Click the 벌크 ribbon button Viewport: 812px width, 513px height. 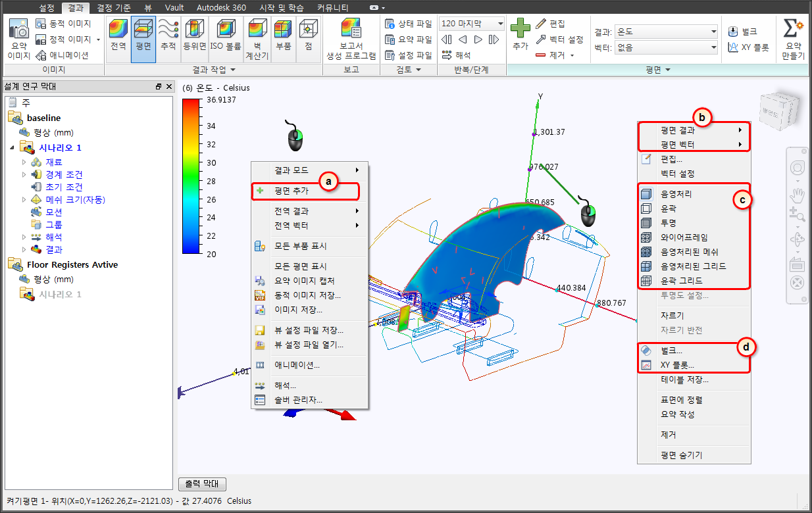point(744,31)
